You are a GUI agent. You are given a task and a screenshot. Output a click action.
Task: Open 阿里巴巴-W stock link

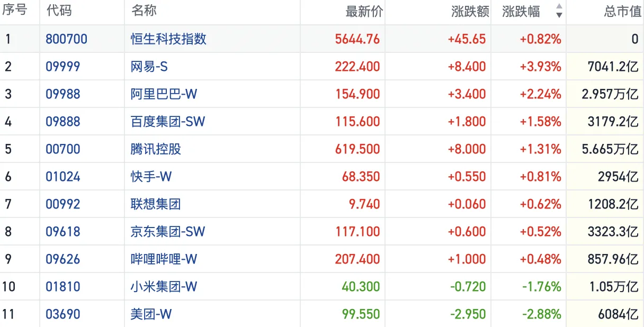164,94
